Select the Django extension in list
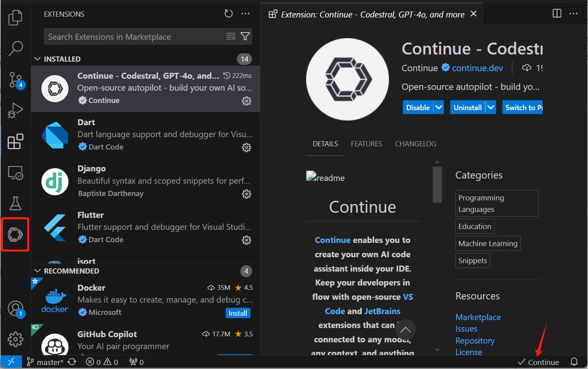This screenshot has width=588, height=369. point(145,182)
